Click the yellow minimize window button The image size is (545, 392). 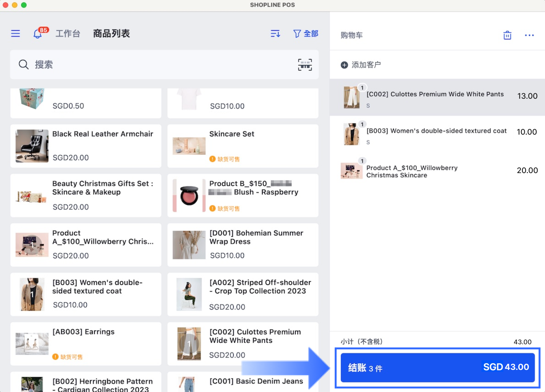point(14,5)
